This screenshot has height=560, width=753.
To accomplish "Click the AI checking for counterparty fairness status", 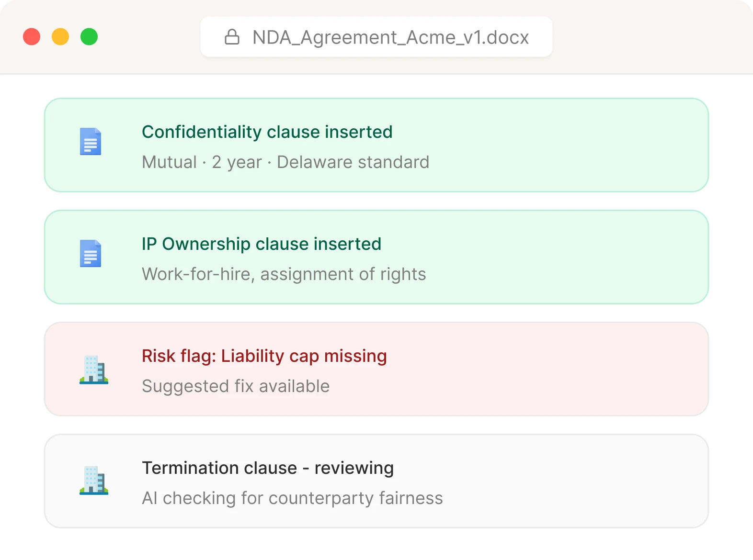I will tap(292, 498).
